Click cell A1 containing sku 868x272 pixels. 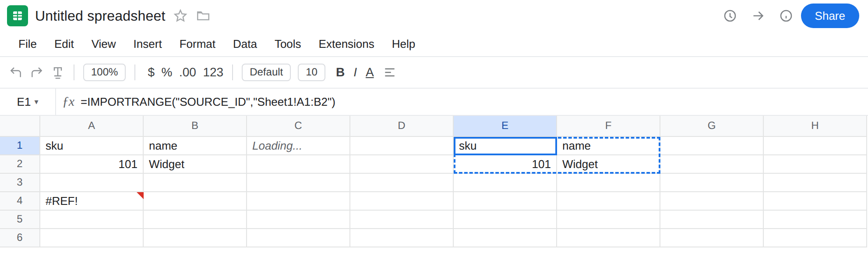[x=92, y=146]
